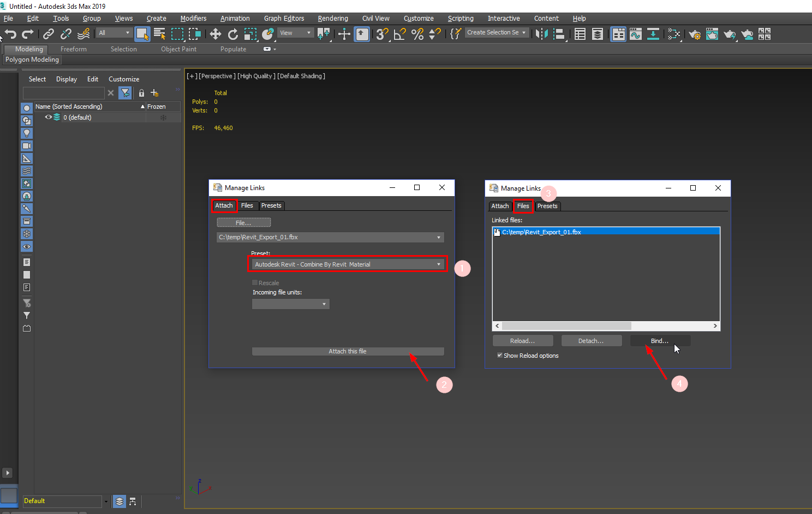Click the Linked files horizontal scrollbar
Image resolution: width=812 pixels, height=514 pixels.
tap(566, 326)
